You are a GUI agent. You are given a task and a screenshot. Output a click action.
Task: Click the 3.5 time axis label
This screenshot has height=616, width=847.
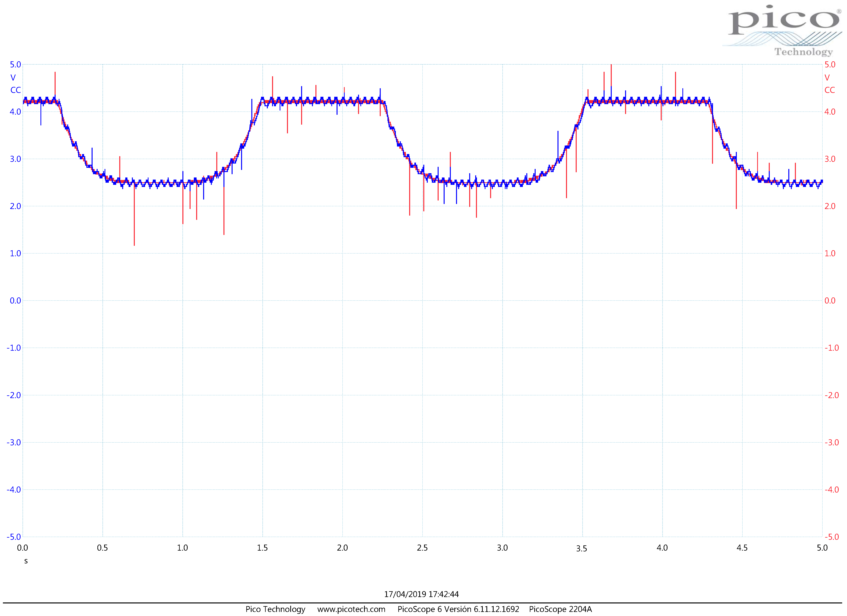[x=582, y=548]
